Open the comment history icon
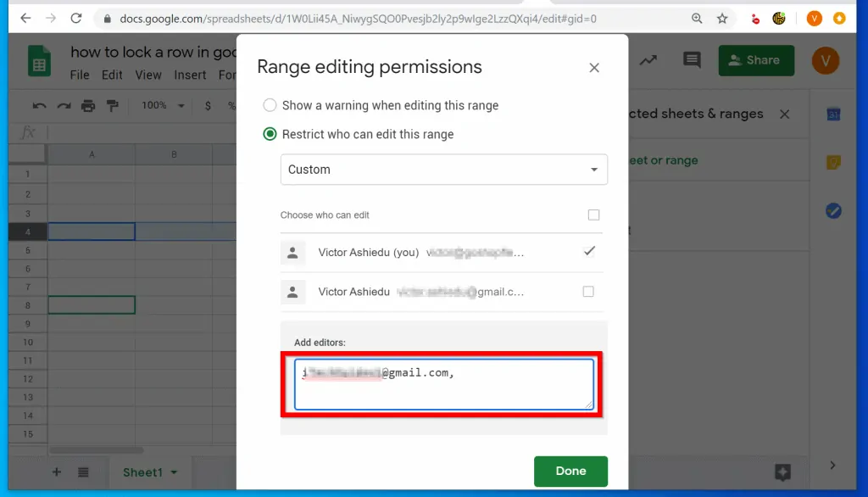 691,60
